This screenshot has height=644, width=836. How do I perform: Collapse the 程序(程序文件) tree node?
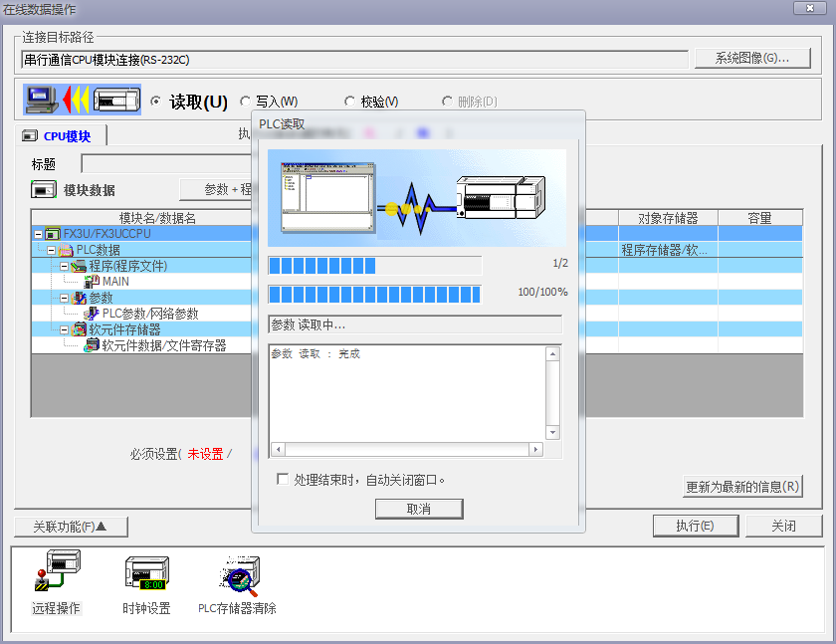tap(65, 266)
